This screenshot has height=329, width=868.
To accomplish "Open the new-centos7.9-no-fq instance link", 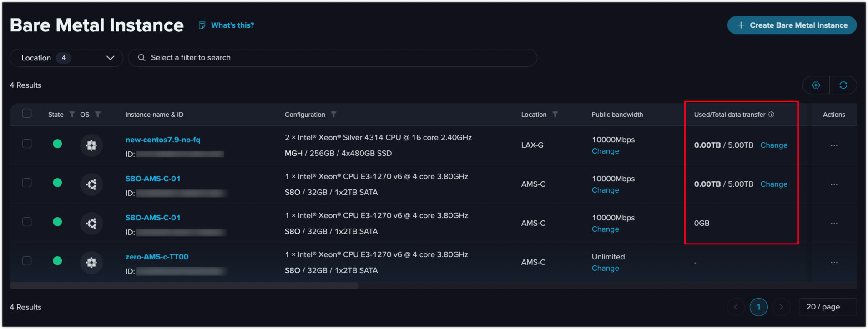I will click(x=162, y=140).
